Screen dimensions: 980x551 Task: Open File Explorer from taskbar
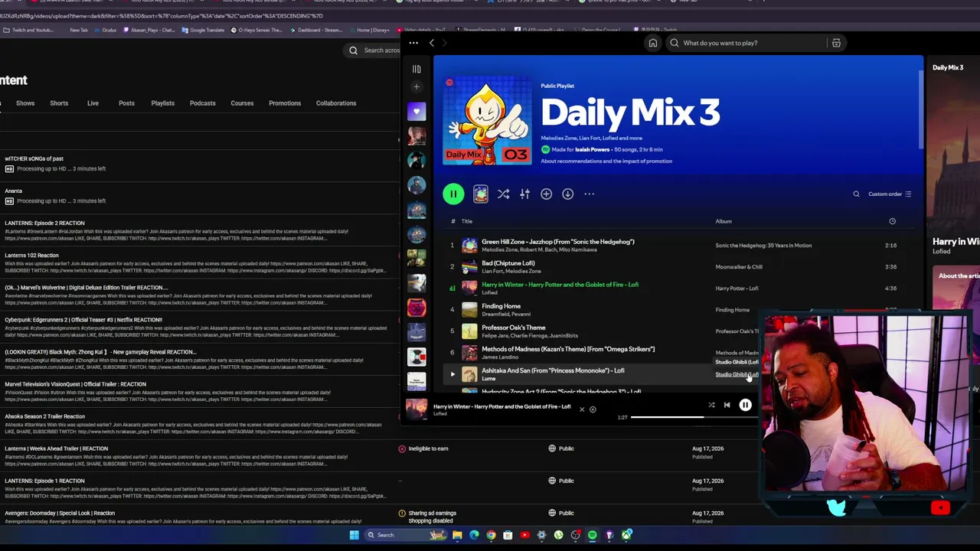pos(457,535)
